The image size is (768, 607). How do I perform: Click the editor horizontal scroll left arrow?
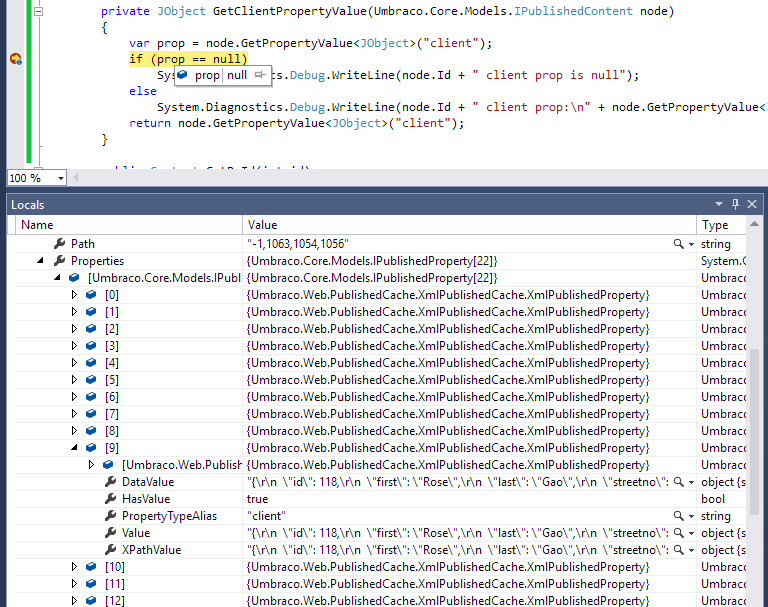coord(76,178)
